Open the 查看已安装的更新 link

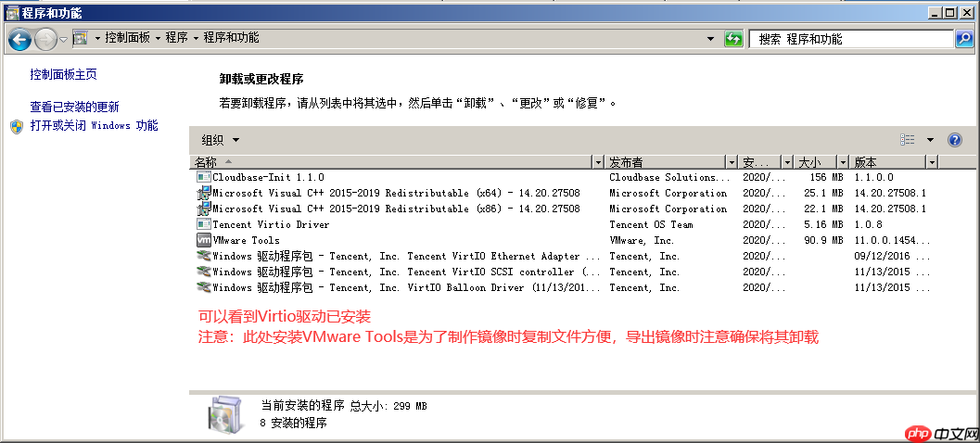[74, 107]
